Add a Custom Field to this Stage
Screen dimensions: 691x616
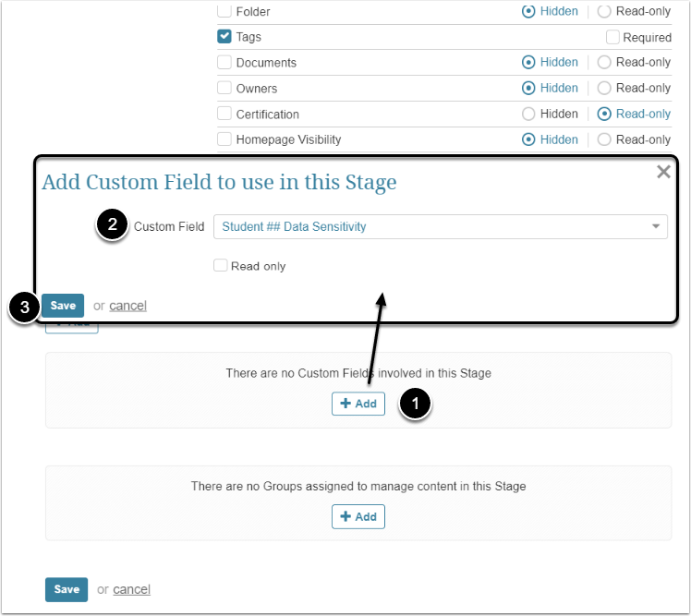pos(358,404)
